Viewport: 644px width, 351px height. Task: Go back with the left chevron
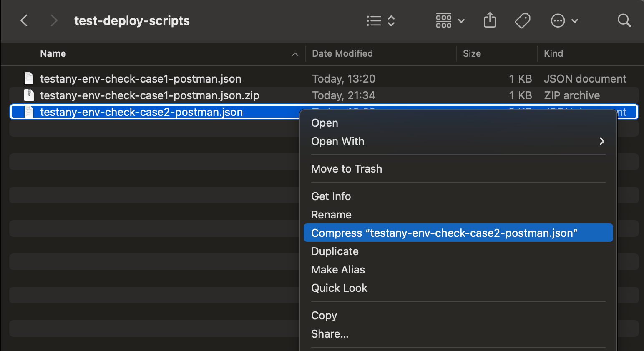[24, 20]
